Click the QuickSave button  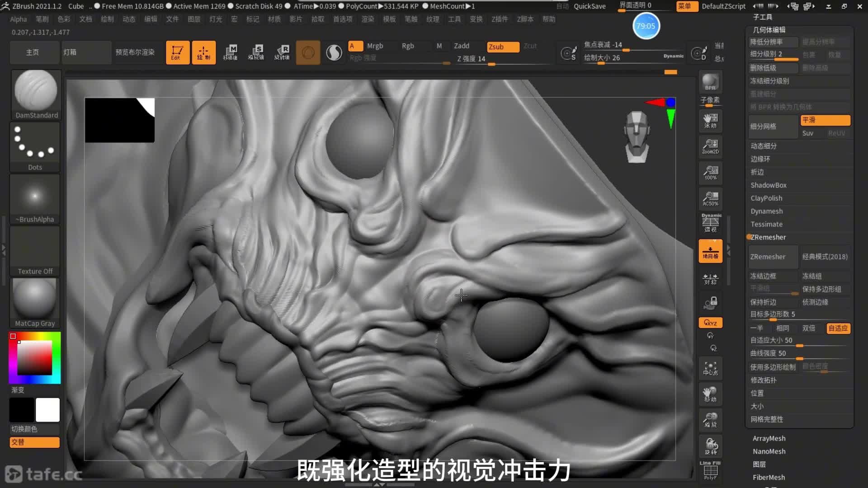(589, 6)
